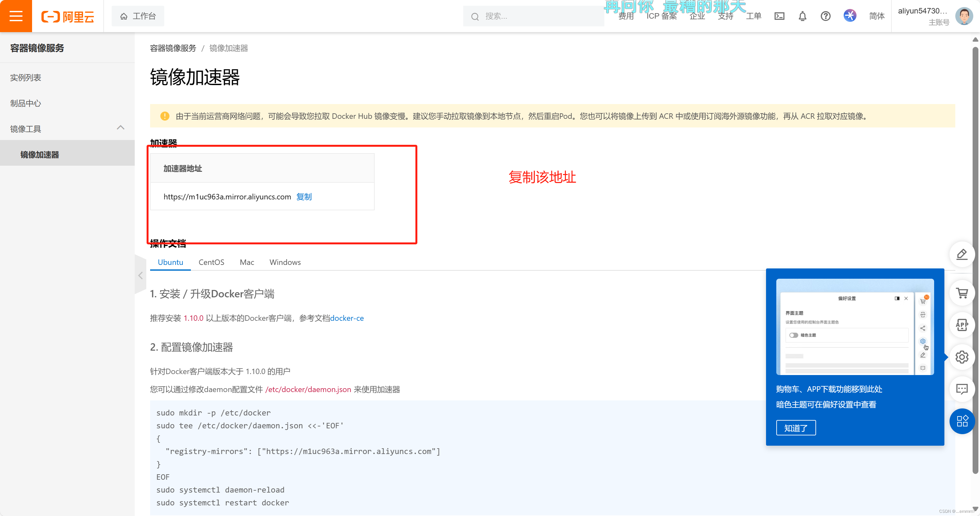Open the notification bell
Image resolution: width=980 pixels, height=516 pixels.
coord(802,16)
